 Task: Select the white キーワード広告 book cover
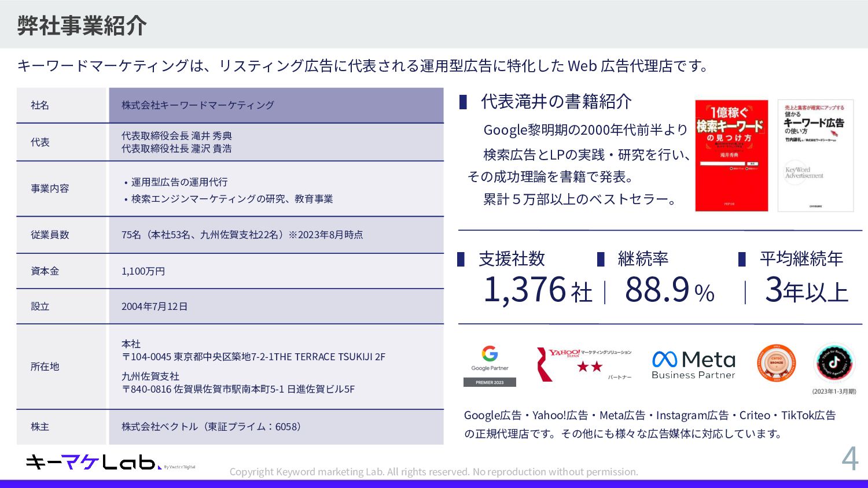coord(815,156)
